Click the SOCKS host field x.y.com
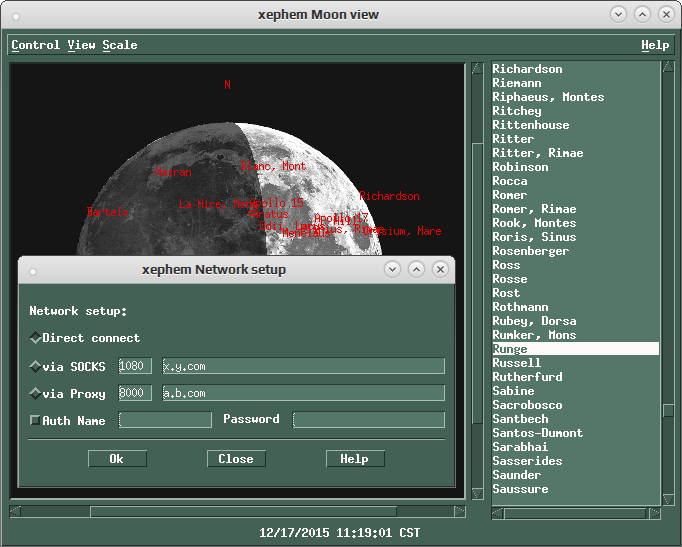 point(304,366)
